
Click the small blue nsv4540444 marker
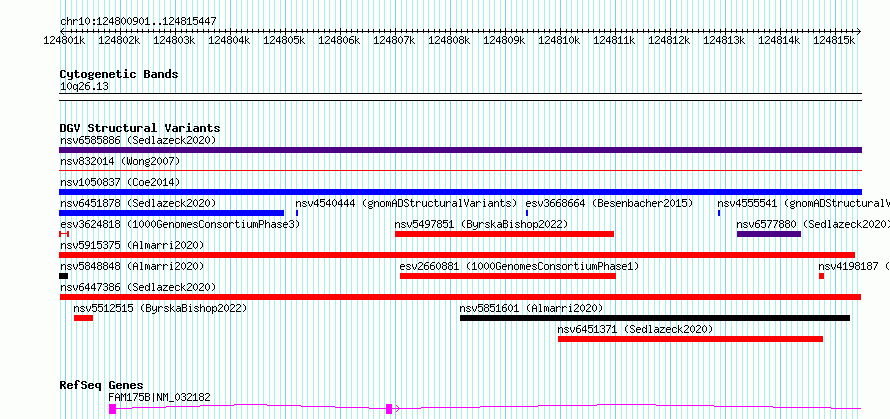(297, 213)
